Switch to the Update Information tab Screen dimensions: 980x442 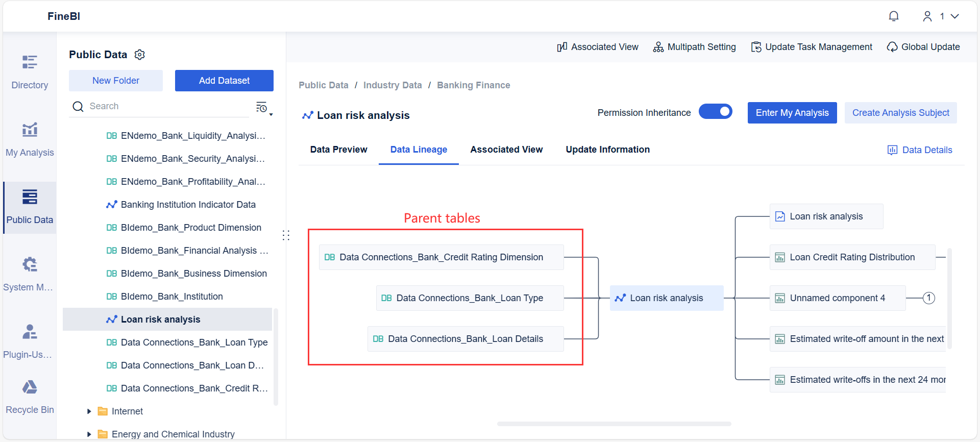click(x=607, y=150)
